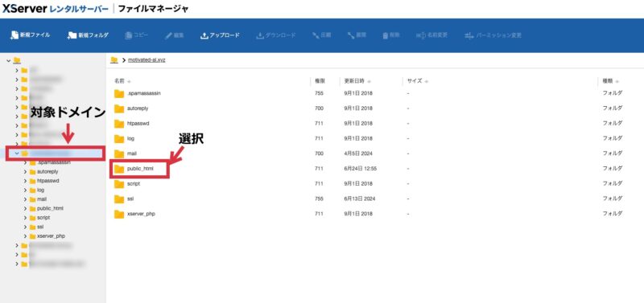Select the log folder icon in file list
644x303 pixels.
pos(119,138)
